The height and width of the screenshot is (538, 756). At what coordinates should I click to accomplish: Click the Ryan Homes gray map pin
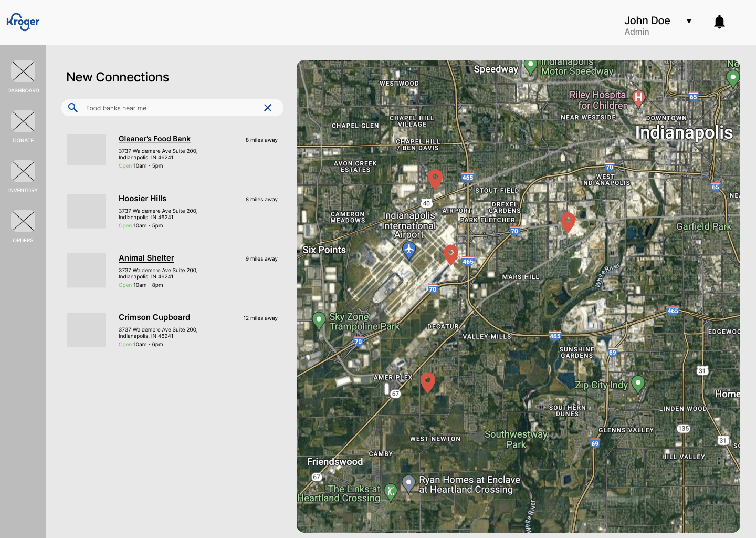pyautogui.click(x=408, y=484)
